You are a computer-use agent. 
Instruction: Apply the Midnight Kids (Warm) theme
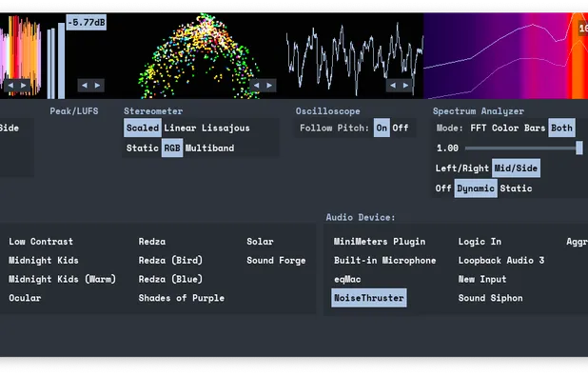click(x=62, y=279)
